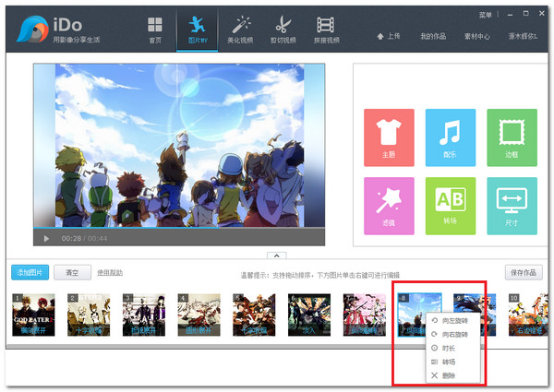This screenshot has height=392, width=554.
Task: Open 美化视频 magic wand tool
Action: tap(240, 30)
